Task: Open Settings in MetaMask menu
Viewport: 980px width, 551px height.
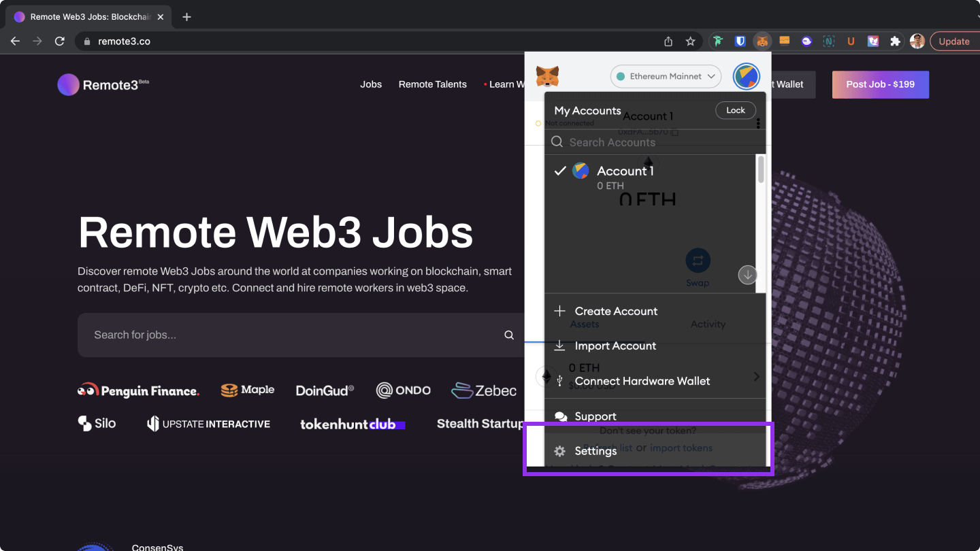Action: tap(655, 451)
